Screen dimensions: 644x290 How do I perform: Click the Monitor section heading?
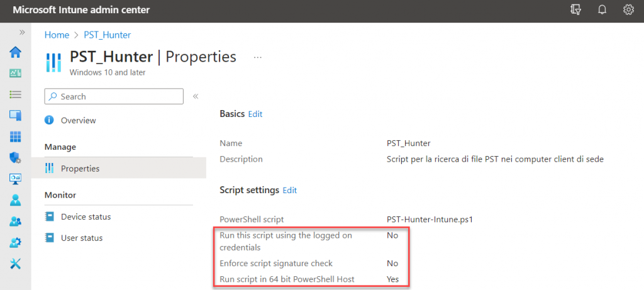(x=60, y=195)
